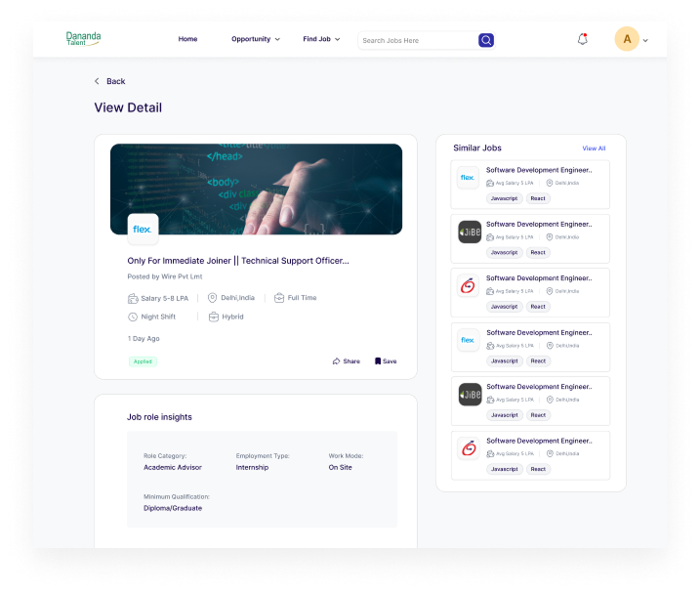Click flex logo in first similar job

(468, 178)
